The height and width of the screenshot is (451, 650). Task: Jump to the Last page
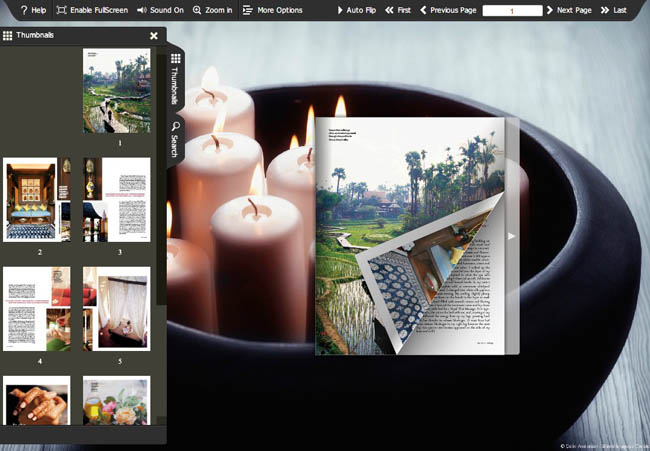point(614,10)
